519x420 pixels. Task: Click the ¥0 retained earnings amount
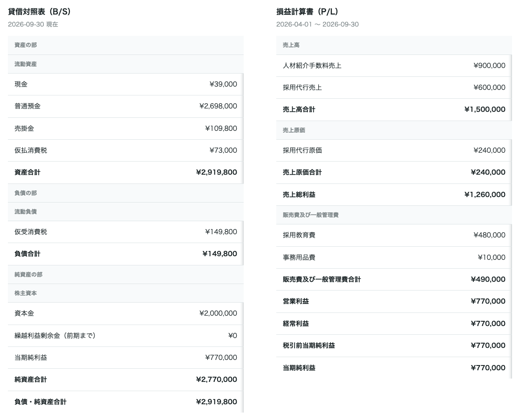232,336
